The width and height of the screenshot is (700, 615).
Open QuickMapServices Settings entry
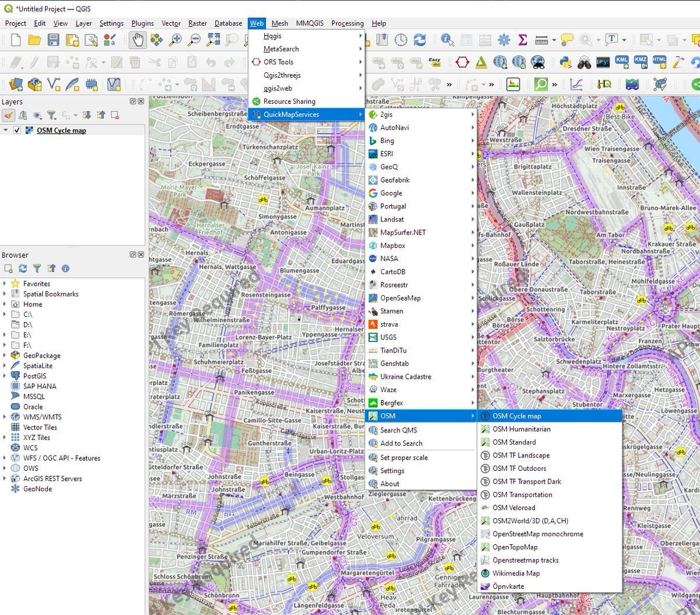[421, 471]
